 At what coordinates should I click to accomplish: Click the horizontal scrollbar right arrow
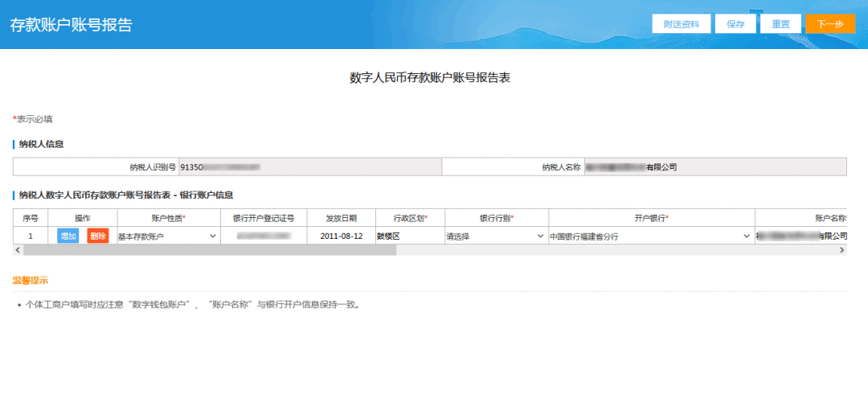click(842, 250)
